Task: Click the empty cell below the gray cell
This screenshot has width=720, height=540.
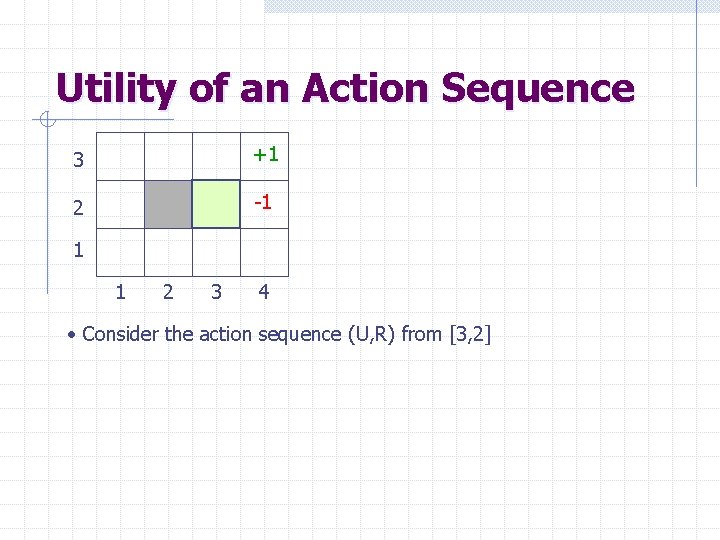Action: click(168, 252)
